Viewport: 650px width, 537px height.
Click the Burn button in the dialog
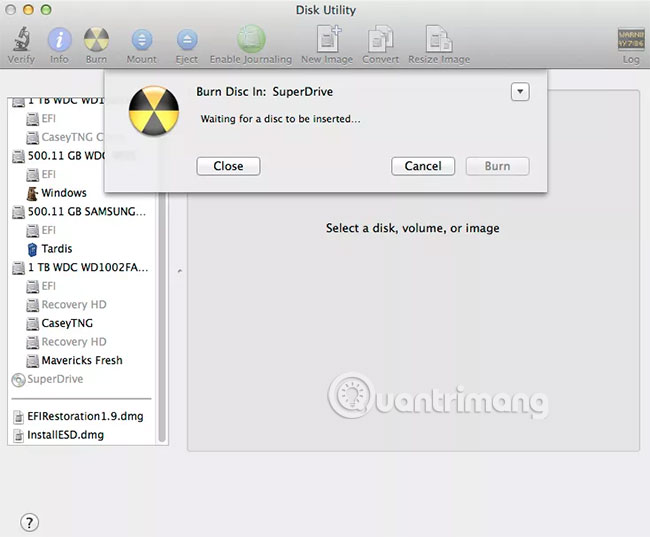(497, 166)
